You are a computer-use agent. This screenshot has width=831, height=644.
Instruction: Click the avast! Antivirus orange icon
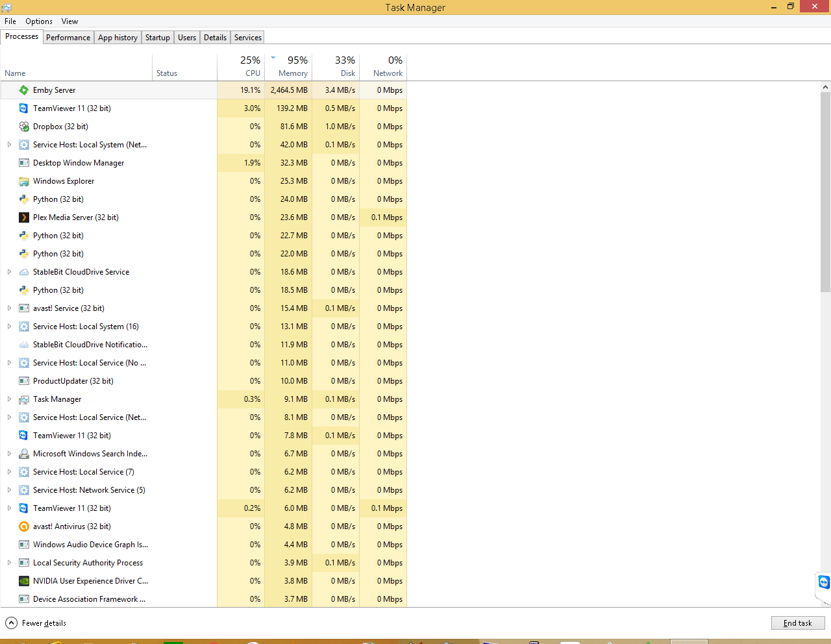(23, 526)
